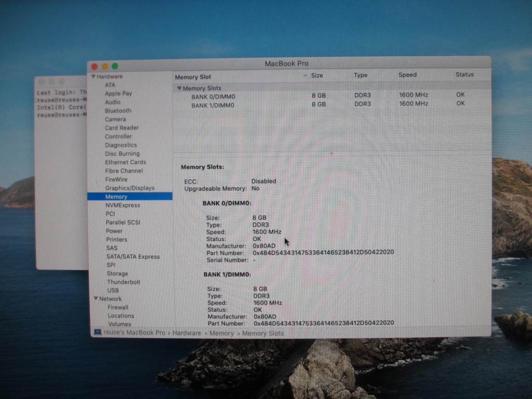The height and width of the screenshot is (399, 532).
Task: Click Hardware in the path bar
Action: pos(187,333)
